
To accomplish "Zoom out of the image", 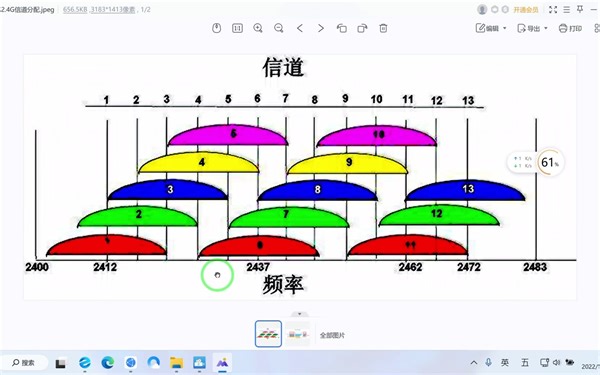I will click(x=279, y=28).
